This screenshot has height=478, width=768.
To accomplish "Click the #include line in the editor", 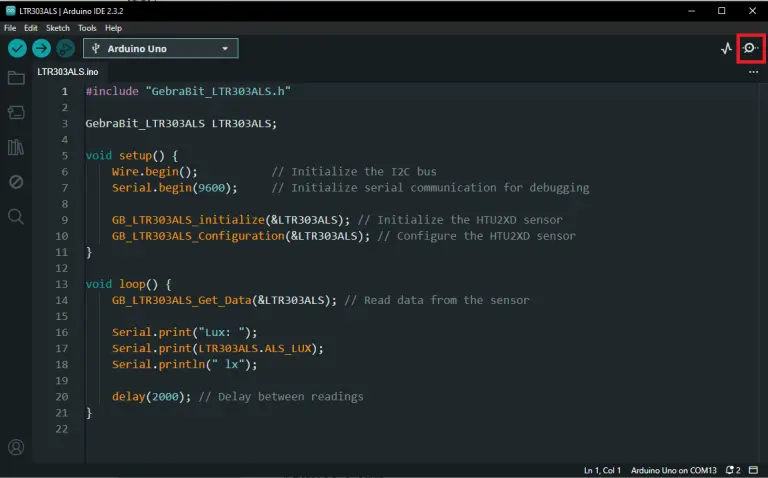I will pyautogui.click(x=188, y=91).
